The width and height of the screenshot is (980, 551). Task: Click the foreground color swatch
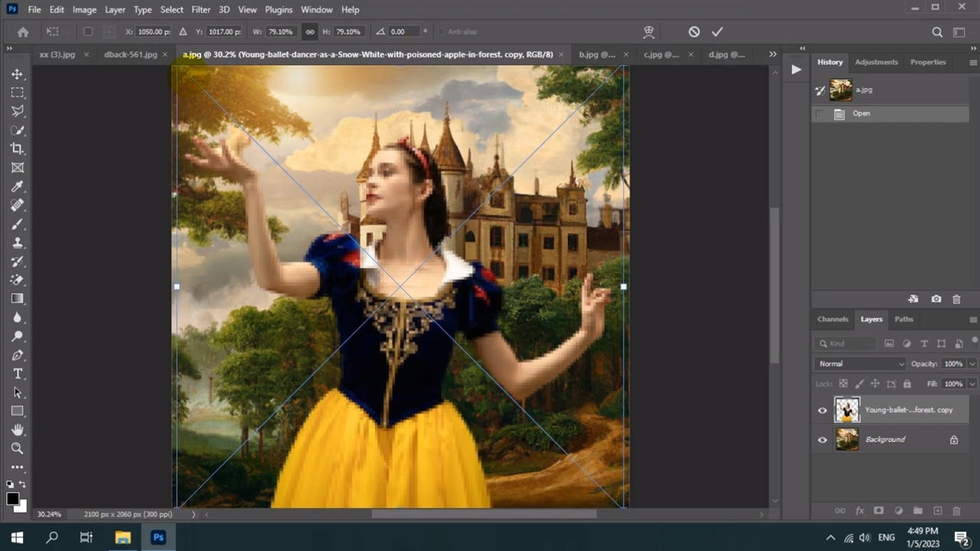(13, 499)
